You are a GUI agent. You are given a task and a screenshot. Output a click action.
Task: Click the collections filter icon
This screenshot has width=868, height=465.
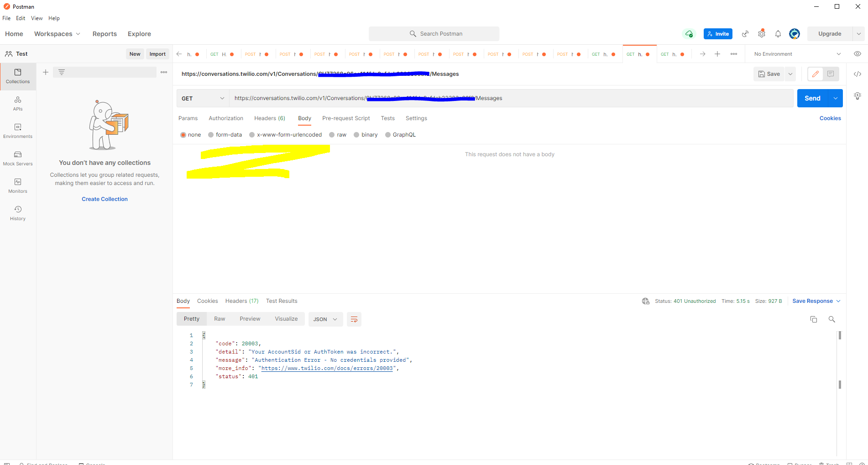coord(62,72)
